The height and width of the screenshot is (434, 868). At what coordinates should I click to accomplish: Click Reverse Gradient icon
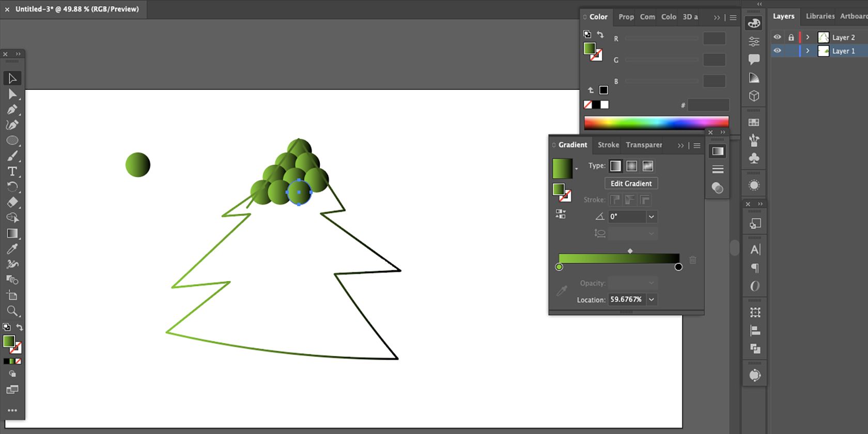coord(561,214)
